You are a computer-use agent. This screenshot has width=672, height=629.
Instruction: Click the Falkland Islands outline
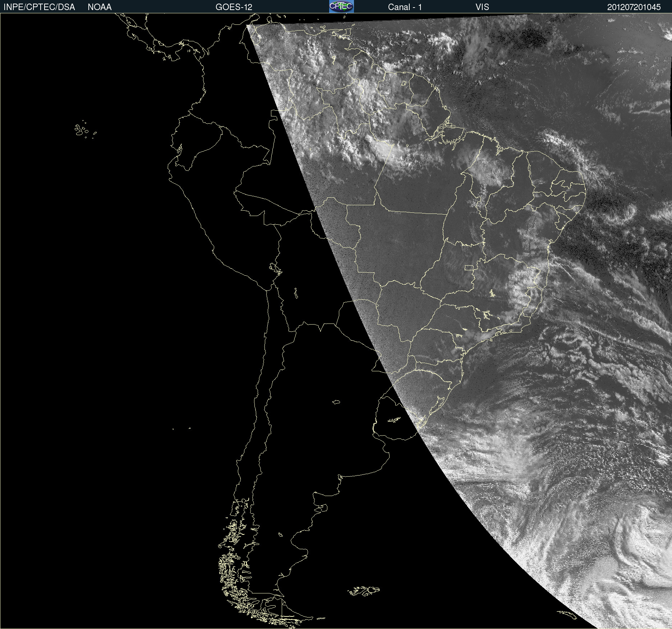tap(364, 591)
